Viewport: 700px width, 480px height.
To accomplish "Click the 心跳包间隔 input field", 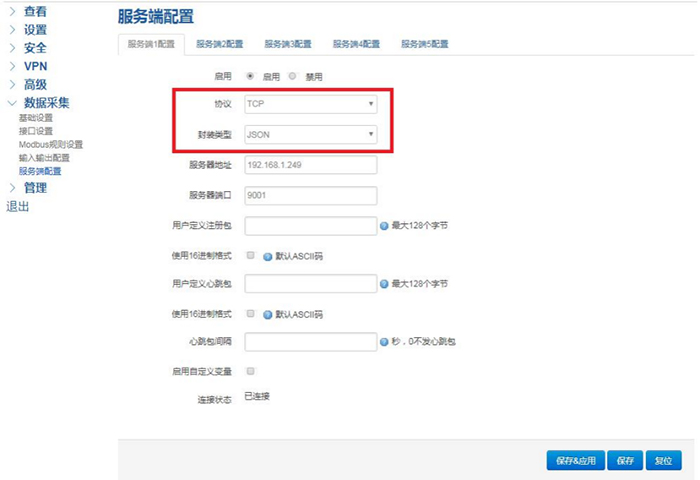I will tap(311, 342).
